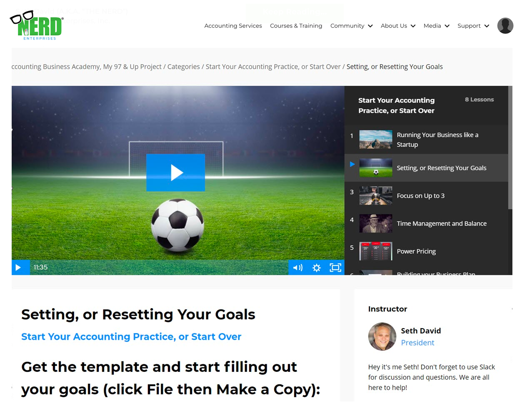Open the Support dropdown menu
532x406 pixels.
(x=473, y=26)
